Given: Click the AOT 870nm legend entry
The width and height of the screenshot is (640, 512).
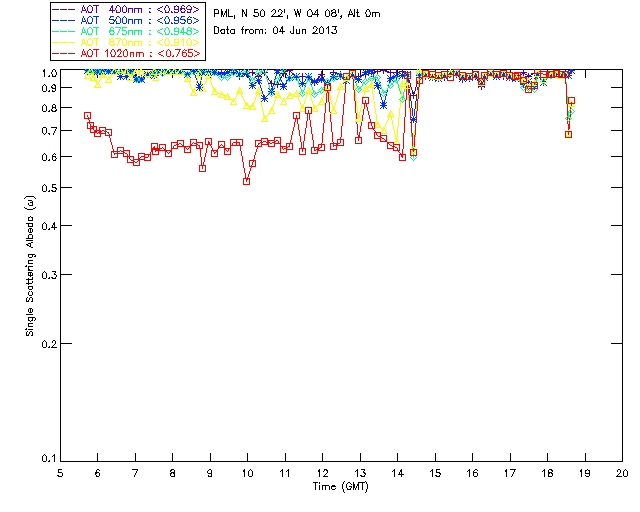Looking at the screenshot, I should (128, 42).
